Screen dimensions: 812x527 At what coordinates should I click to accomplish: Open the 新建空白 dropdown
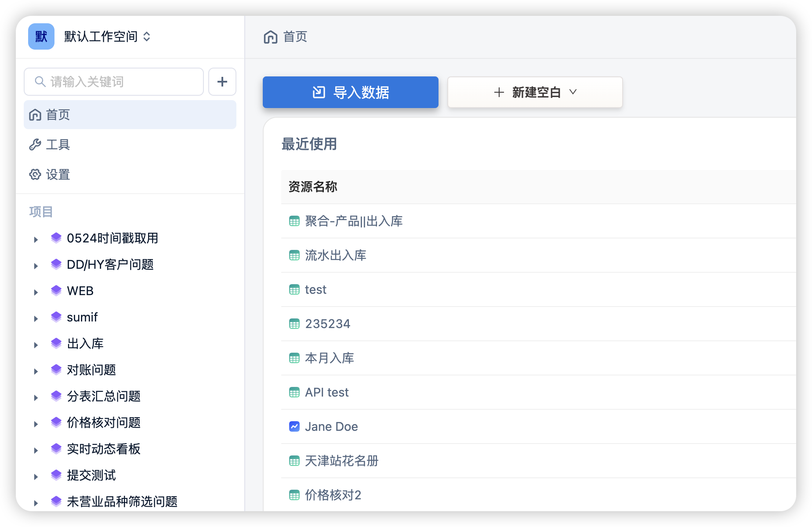(535, 92)
